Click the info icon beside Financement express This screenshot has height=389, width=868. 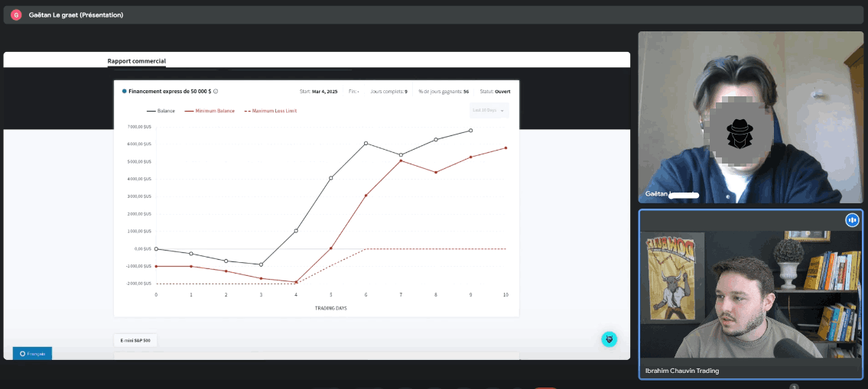pos(216,91)
